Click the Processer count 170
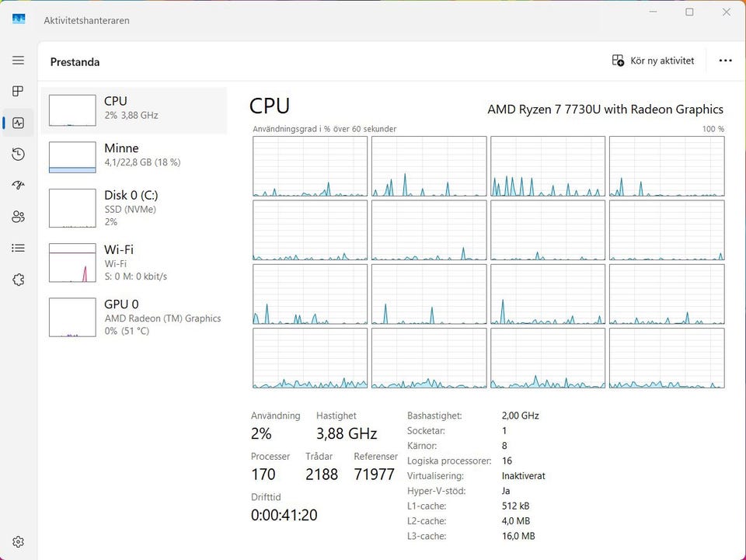This screenshot has height=560, width=746. pyautogui.click(x=263, y=474)
